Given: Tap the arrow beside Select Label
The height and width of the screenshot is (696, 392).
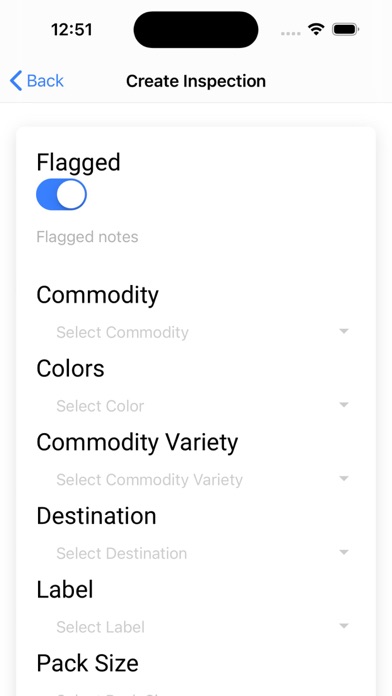Looking at the screenshot, I should [344, 626].
